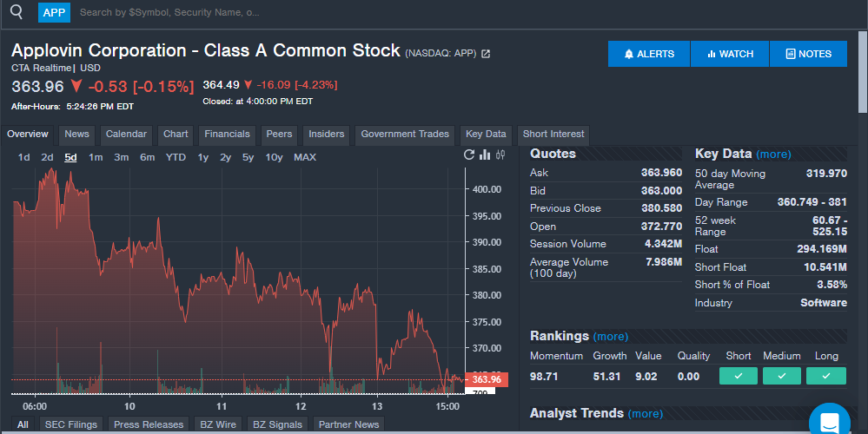
Task: Click the Long ranking green checkmark
Action: coord(826,376)
